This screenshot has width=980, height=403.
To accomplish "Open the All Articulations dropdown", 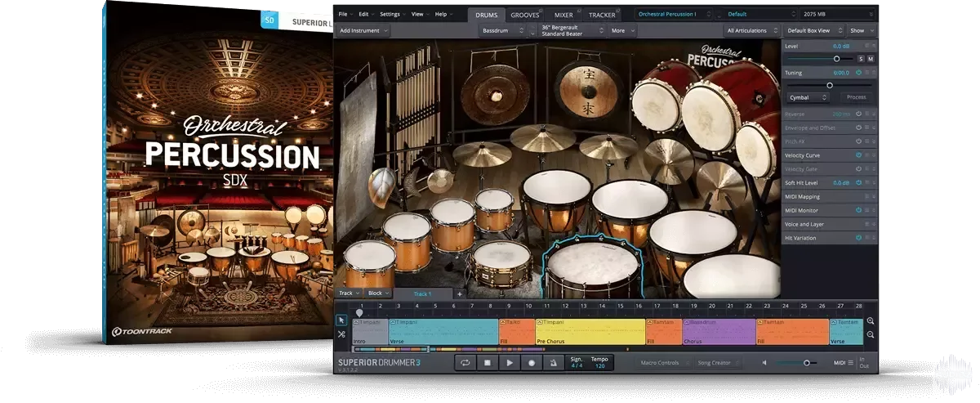I will pyautogui.click(x=751, y=30).
